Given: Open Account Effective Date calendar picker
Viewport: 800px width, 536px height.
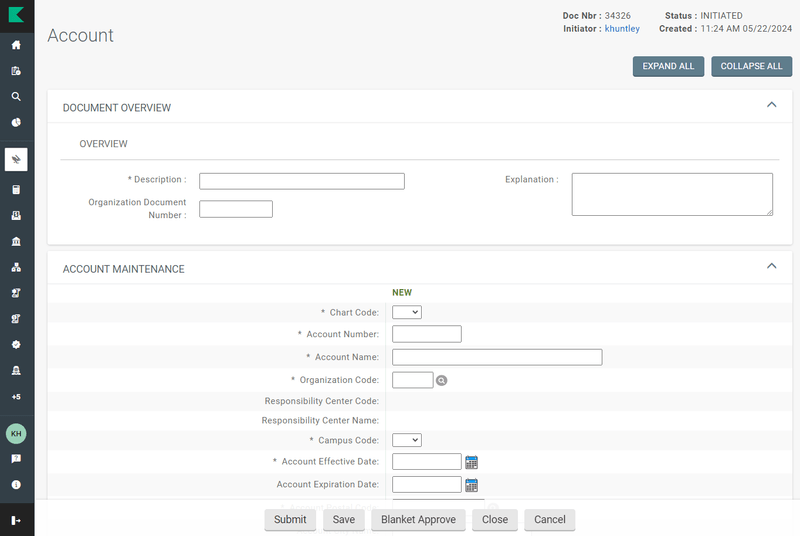Looking at the screenshot, I should pos(471,463).
